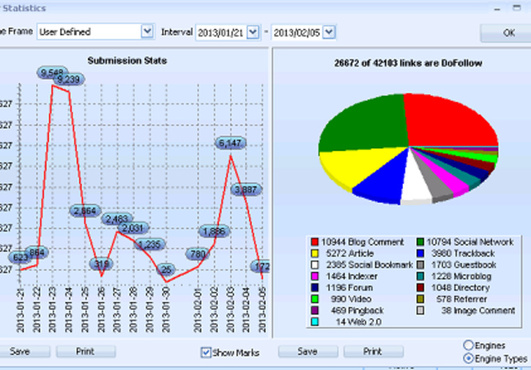Click the 9,239 data point mark
The height and width of the screenshot is (370, 531).
tap(69, 79)
